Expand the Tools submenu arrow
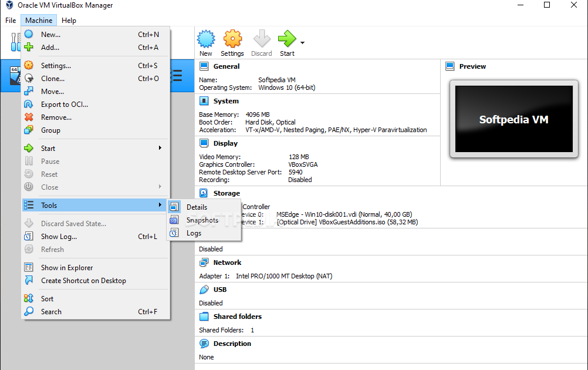This screenshot has width=588, height=370. click(160, 205)
